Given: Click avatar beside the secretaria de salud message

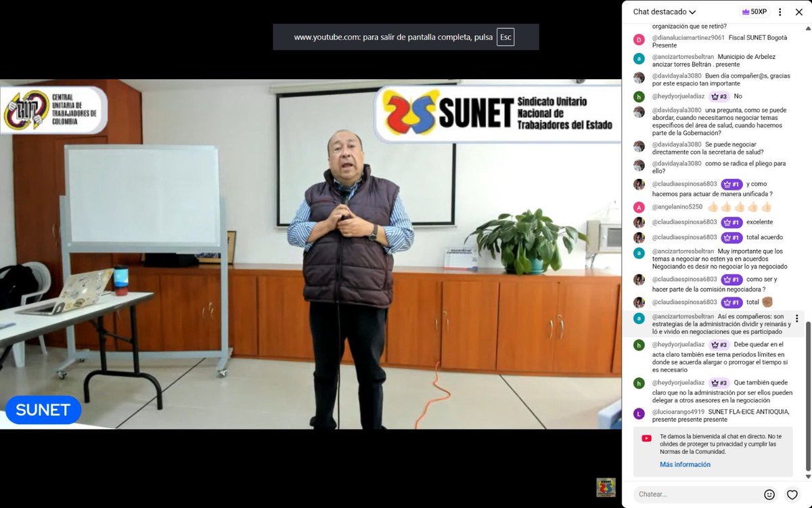Looking at the screenshot, I should tap(639, 146).
